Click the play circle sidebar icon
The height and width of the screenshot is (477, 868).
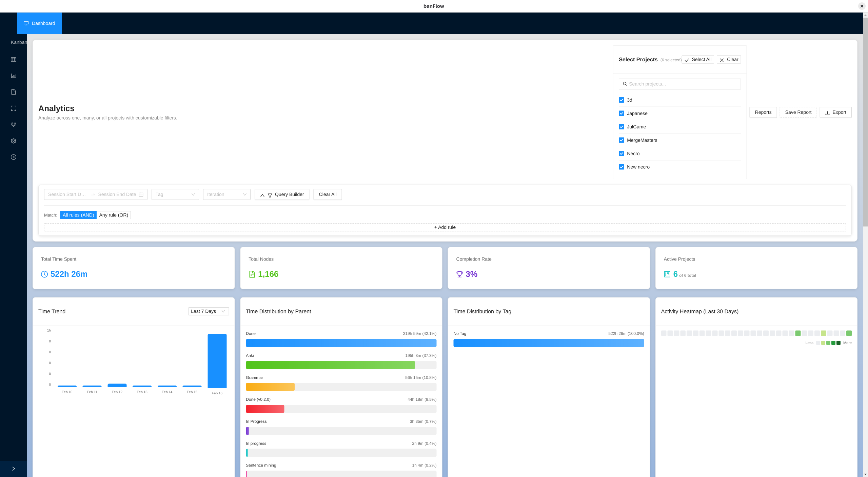[x=14, y=157]
